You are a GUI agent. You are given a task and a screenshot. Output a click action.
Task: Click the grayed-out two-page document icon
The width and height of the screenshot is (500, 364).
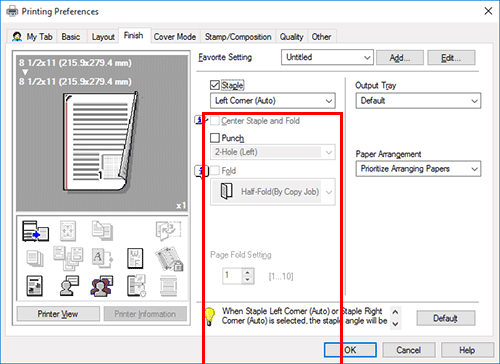tap(102, 230)
